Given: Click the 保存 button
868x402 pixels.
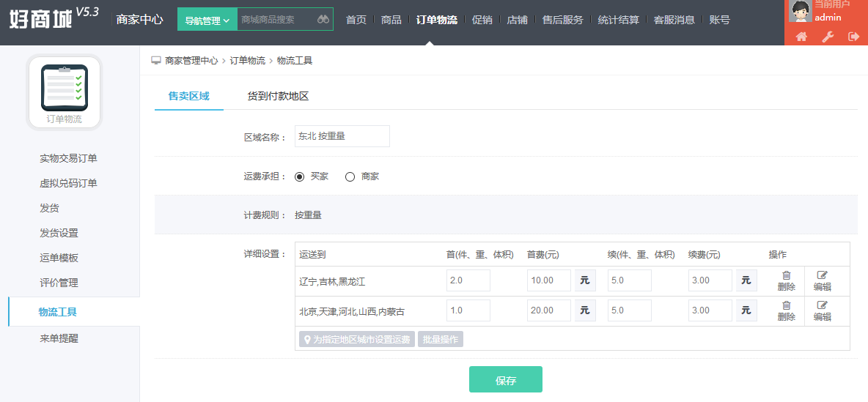Looking at the screenshot, I should tap(505, 379).
